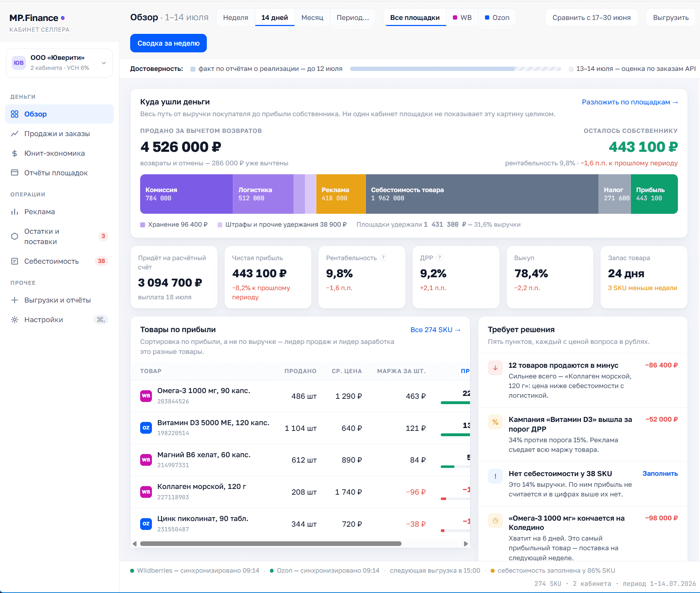Switch to the Месяц tab
Viewport: 700px width, 593px height.
click(312, 17)
